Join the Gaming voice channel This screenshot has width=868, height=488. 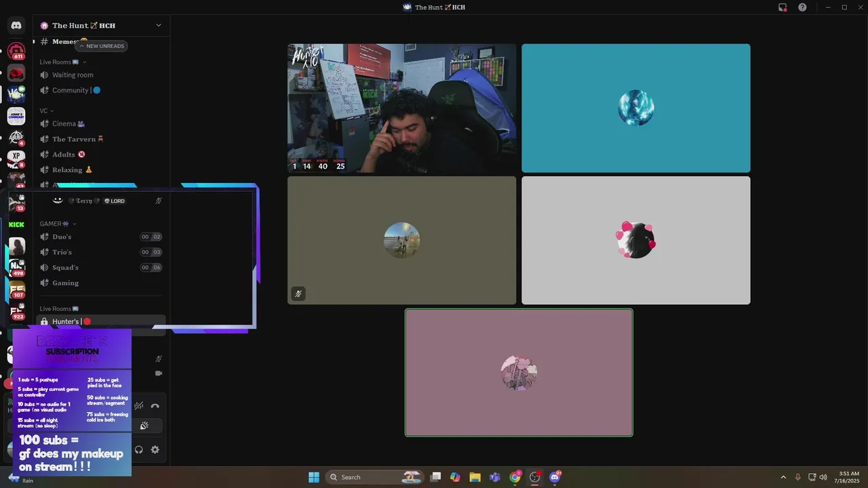[x=100, y=283]
